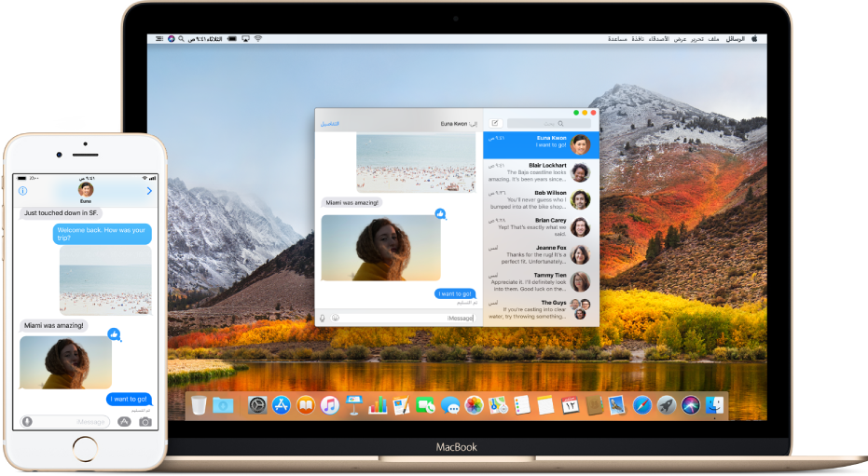This screenshot has width=868, height=476.
Task: Open Finder from the Dock
Action: [715, 406]
